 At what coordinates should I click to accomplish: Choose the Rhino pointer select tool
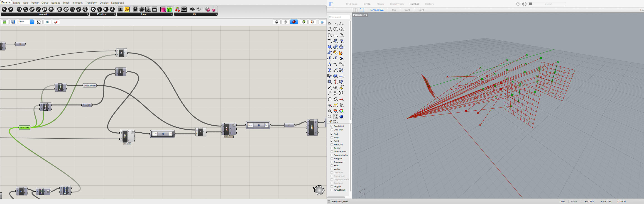[x=330, y=24]
